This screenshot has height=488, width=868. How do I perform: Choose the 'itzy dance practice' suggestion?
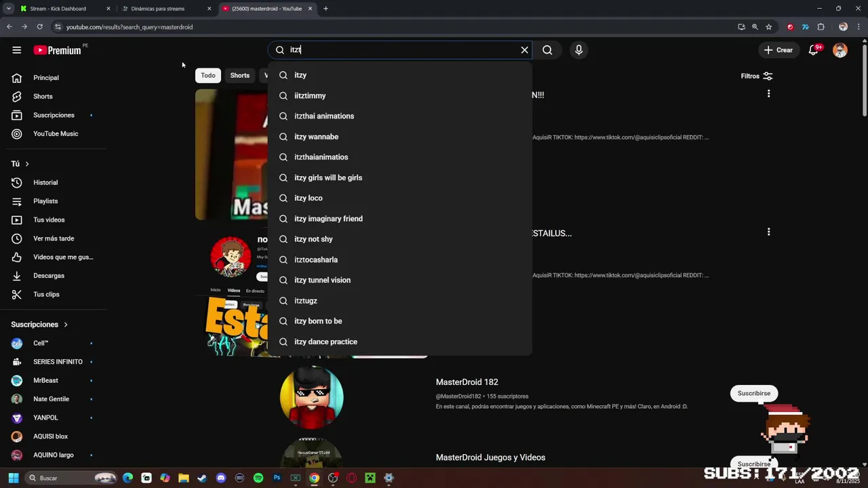point(400,342)
